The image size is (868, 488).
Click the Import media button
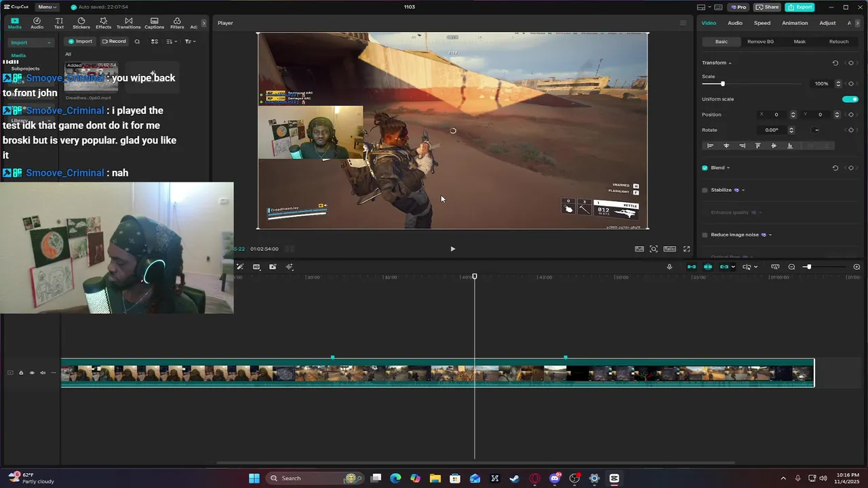[x=80, y=41]
